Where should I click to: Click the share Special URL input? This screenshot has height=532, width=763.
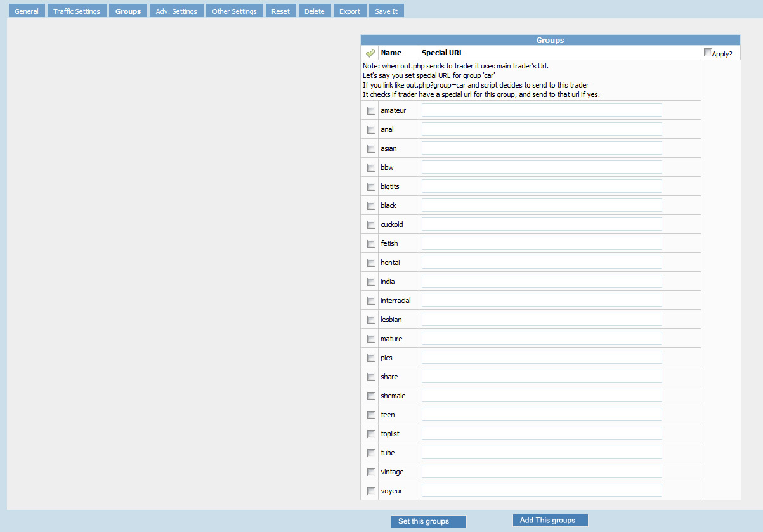point(542,377)
